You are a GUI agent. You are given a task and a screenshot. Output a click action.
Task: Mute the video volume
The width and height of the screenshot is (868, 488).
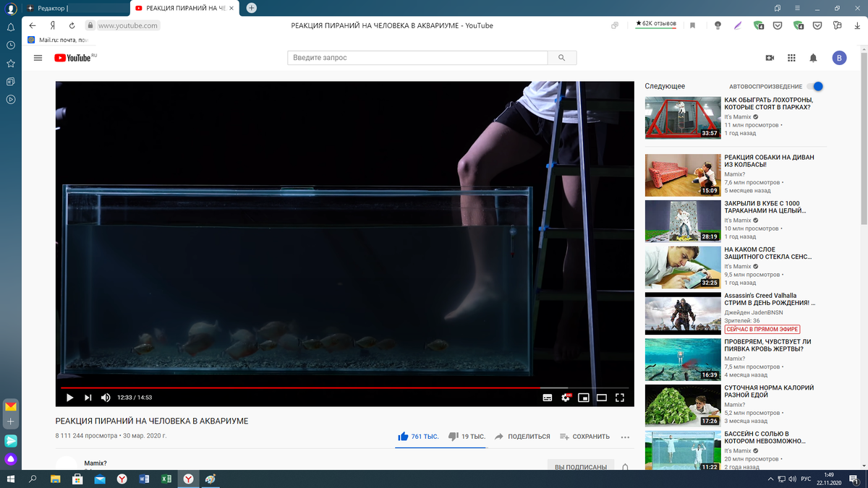(106, 397)
